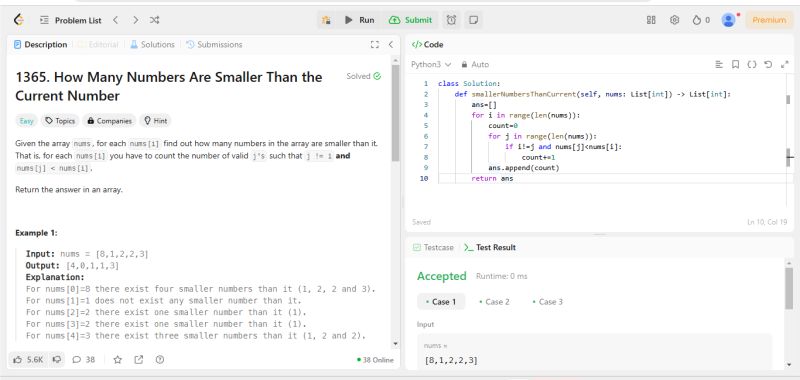The image size is (800, 380).
Task: Open the debugger icon beside Run
Action: click(326, 20)
